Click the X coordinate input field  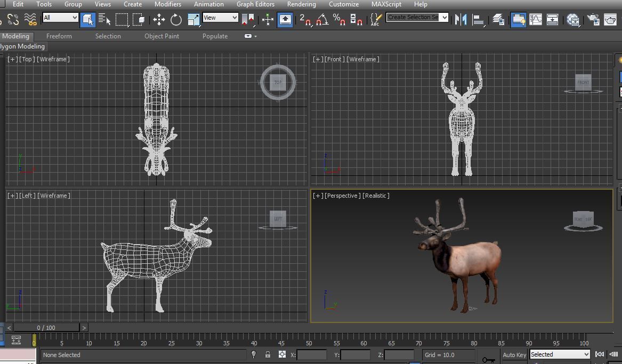[312, 355]
